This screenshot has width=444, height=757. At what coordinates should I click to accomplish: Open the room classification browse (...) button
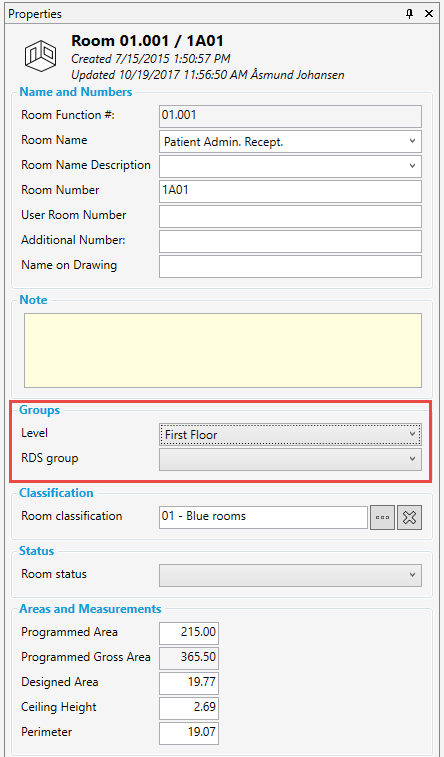click(382, 518)
